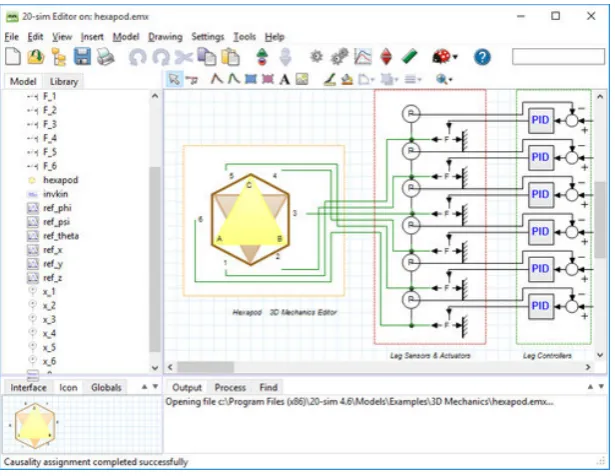Copy selection with the Copy icon

click(x=207, y=56)
